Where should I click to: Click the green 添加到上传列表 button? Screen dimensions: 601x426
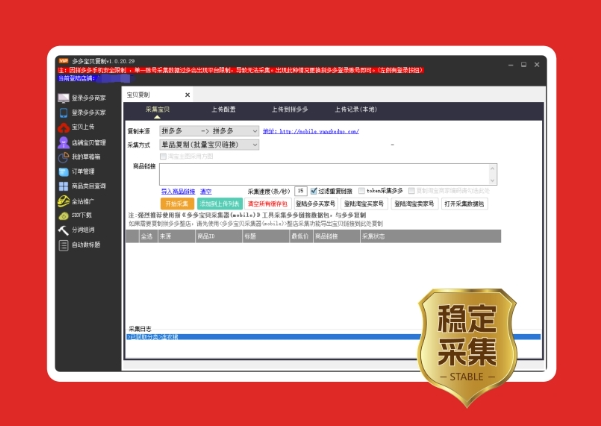coord(220,204)
